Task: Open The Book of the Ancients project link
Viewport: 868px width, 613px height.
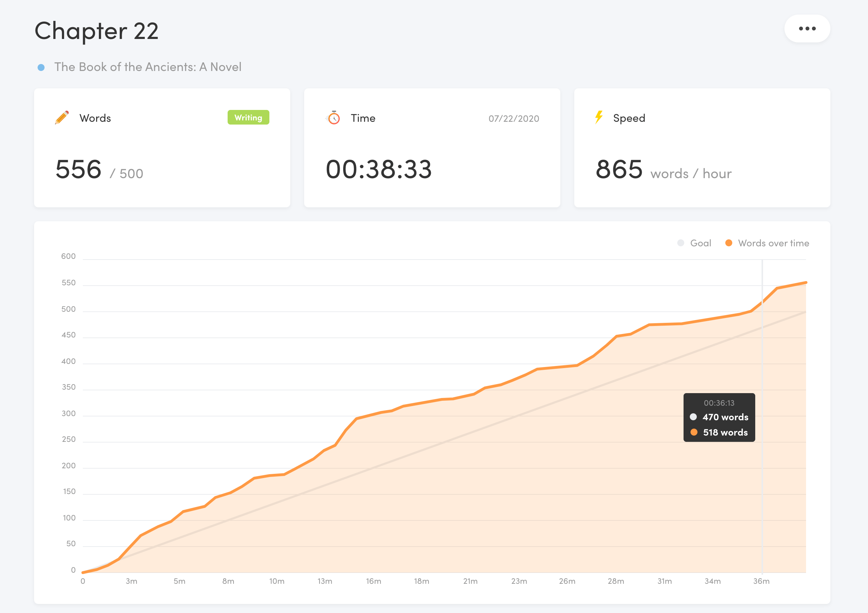Action: pyautogui.click(x=148, y=67)
